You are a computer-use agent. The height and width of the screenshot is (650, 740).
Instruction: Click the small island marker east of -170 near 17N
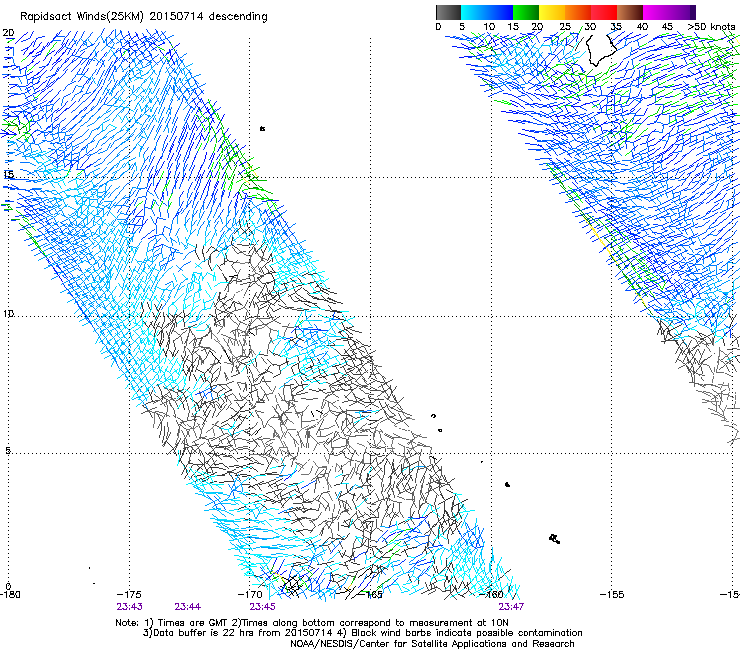[262, 128]
